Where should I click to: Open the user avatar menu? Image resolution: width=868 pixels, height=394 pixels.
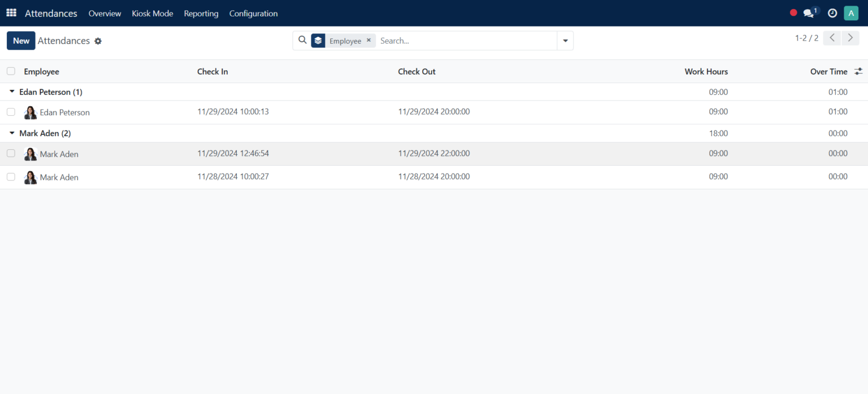[851, 12]
